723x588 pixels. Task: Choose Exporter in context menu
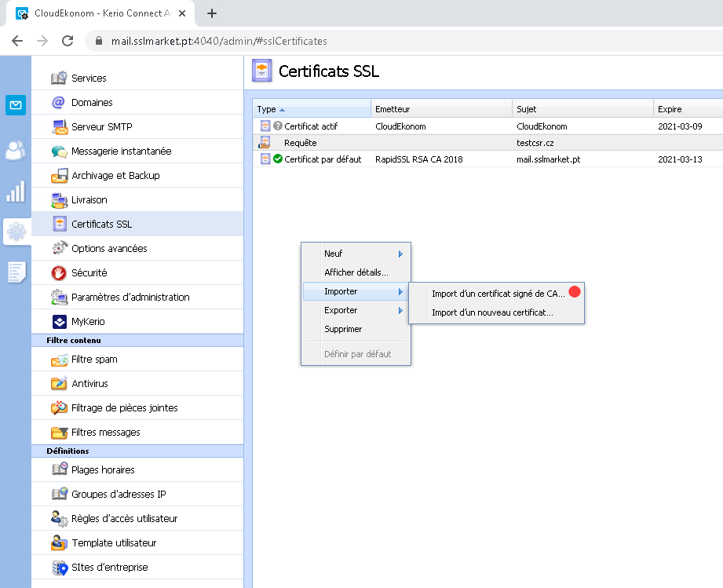click(356, 310)
